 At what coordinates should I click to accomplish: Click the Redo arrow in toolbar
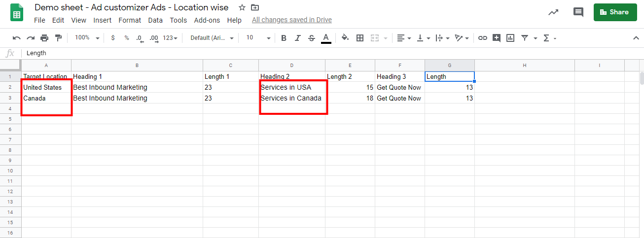pyautogui.click(x=31, y=38)
